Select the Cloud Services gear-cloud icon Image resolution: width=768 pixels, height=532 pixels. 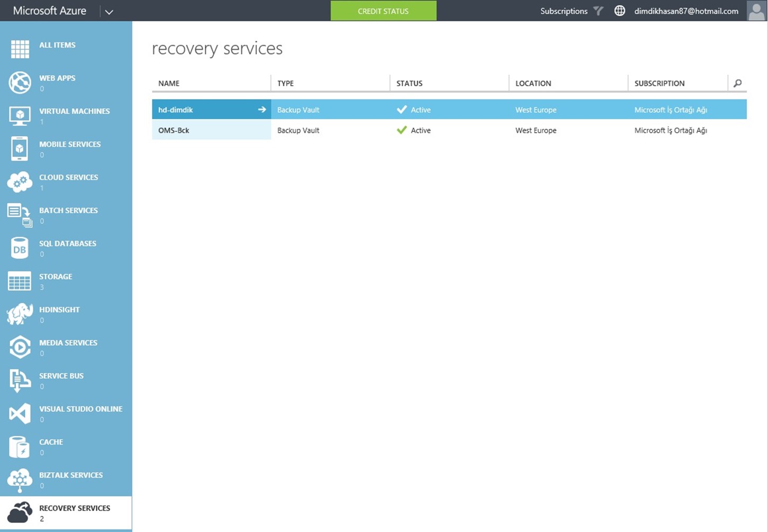click(x=20, y=182)
